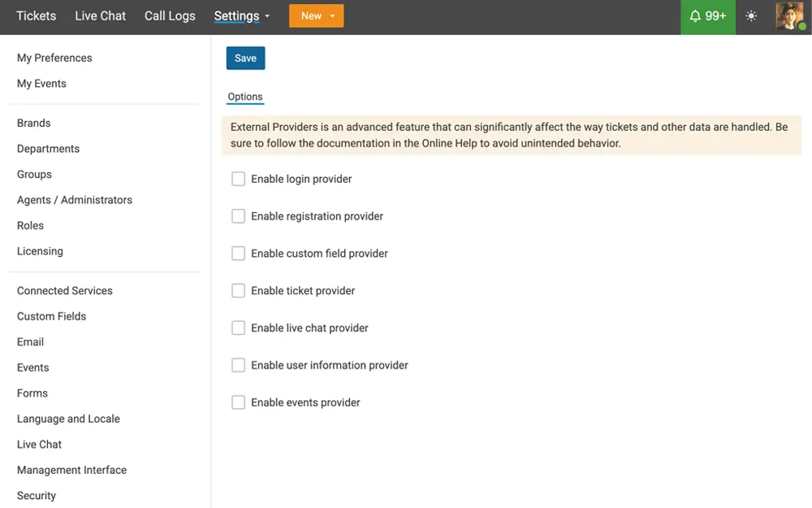This screenshot has width=812, height=508.
Task: Check Enable custom field provider
Action: (238, 254)
